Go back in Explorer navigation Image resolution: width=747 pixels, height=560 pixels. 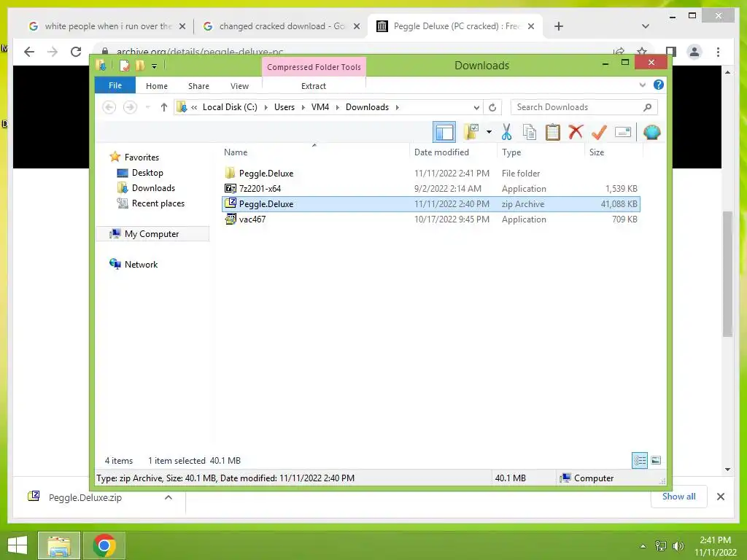click(109, 107)
